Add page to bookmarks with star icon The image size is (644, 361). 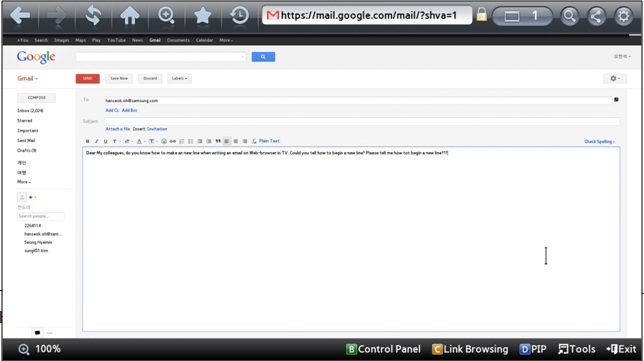202,16
